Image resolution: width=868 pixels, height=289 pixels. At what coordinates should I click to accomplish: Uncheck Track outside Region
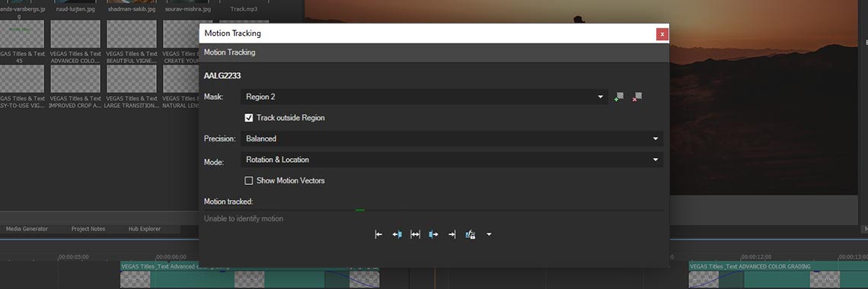(249, 118)
